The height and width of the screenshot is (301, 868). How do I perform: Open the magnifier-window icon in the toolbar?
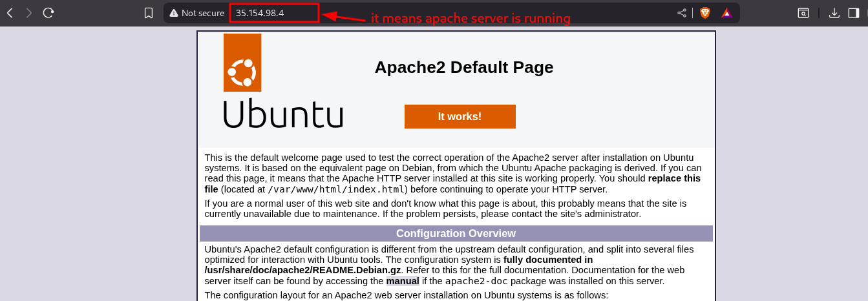(x=803, y=13)
